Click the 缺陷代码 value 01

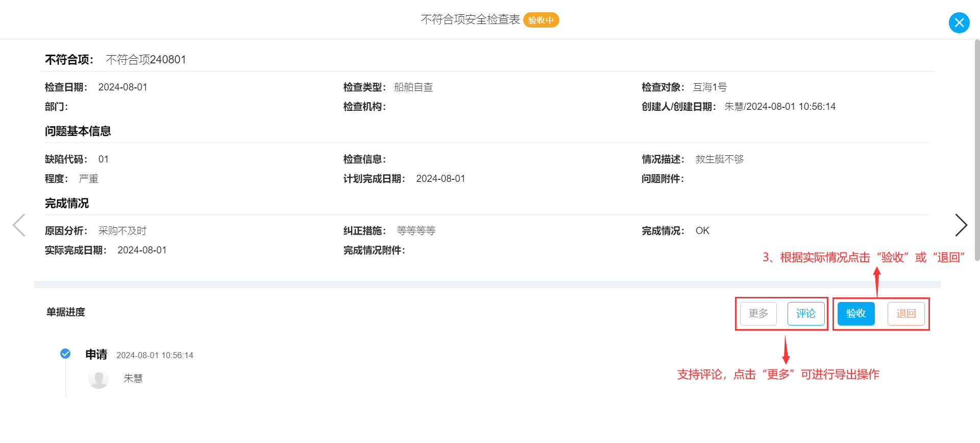pyautogui.click(x=104, y=159)
